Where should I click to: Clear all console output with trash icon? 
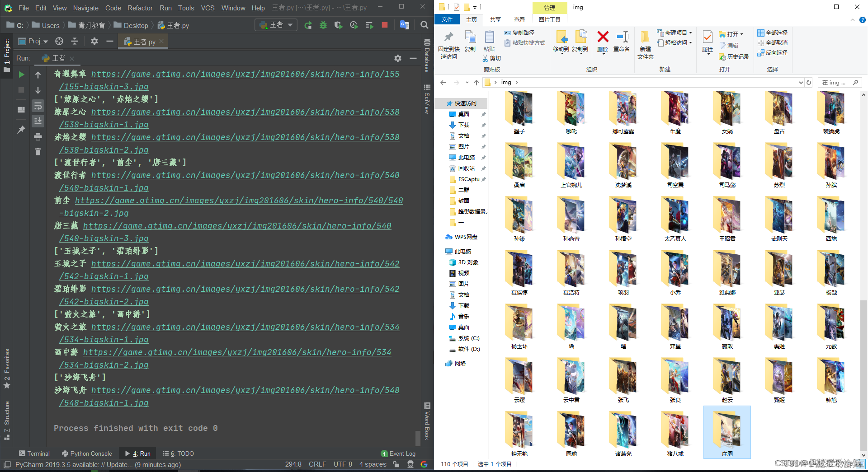tap(38, 151)
